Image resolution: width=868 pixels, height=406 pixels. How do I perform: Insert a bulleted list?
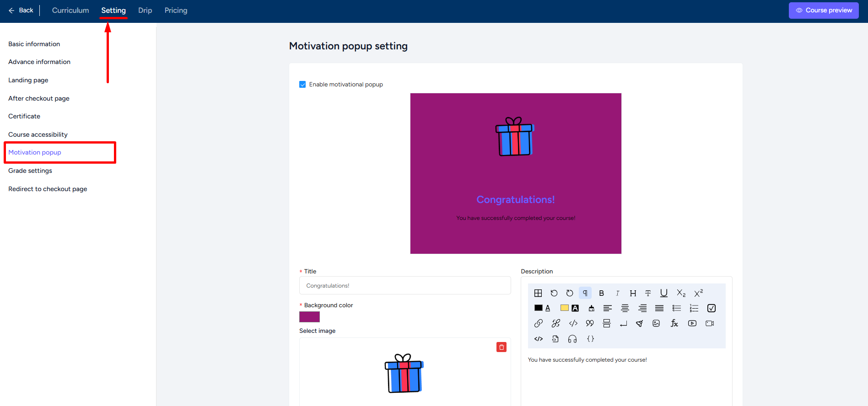[677, 308]
